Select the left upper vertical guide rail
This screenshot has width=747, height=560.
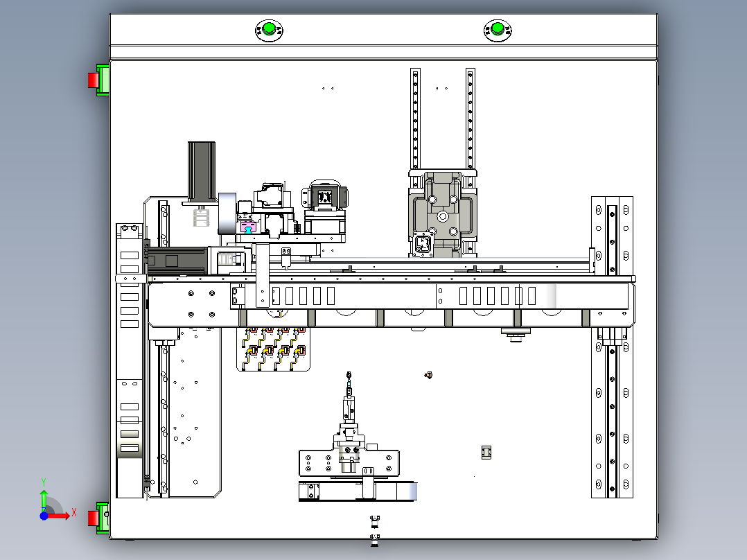pyautogui.click(x=416, y=119)
